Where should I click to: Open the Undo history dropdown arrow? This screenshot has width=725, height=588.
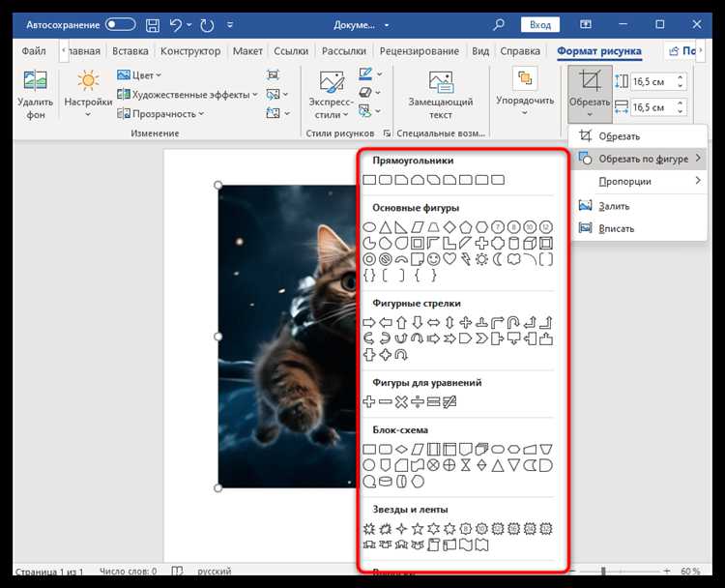pos(189,24)
